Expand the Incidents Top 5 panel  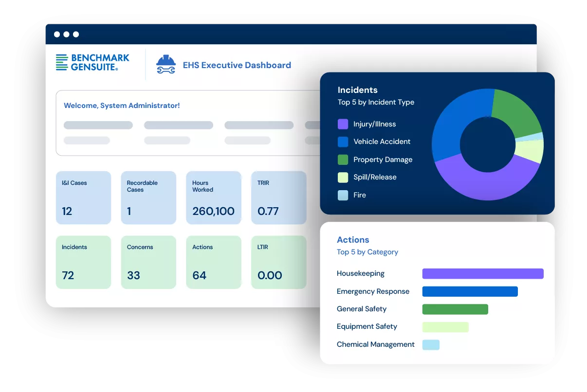point(358,90)
